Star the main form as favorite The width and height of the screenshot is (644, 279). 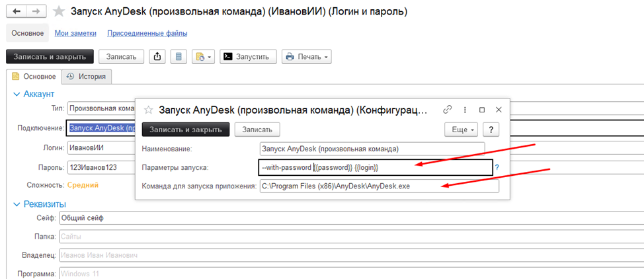(60, 12)
